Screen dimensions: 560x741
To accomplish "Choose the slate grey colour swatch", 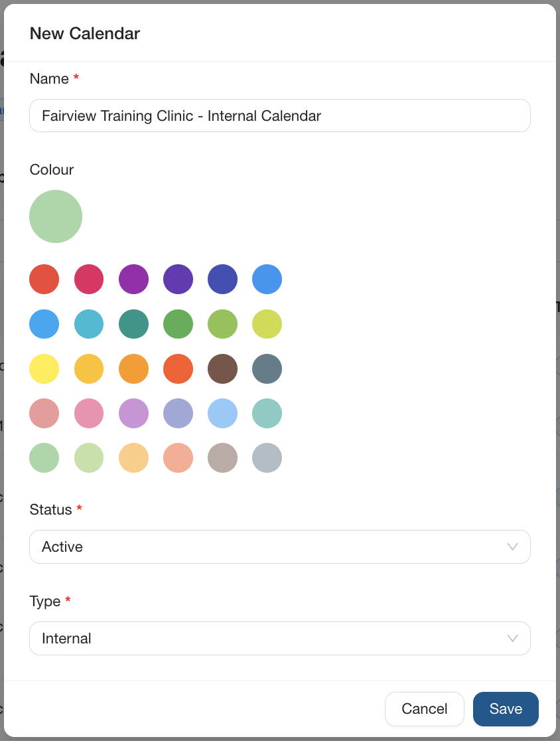I will (x=267, y=369).
